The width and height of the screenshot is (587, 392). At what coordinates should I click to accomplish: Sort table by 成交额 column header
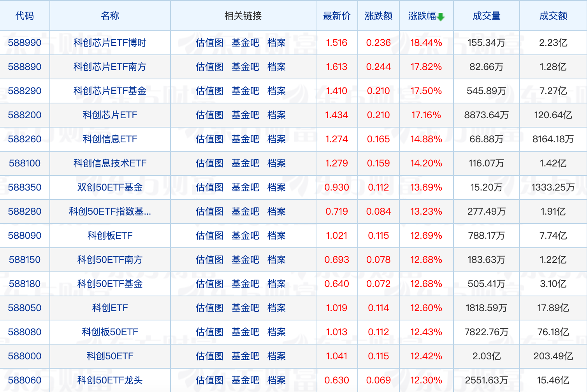pyautogui.click(x=553, y=16)
